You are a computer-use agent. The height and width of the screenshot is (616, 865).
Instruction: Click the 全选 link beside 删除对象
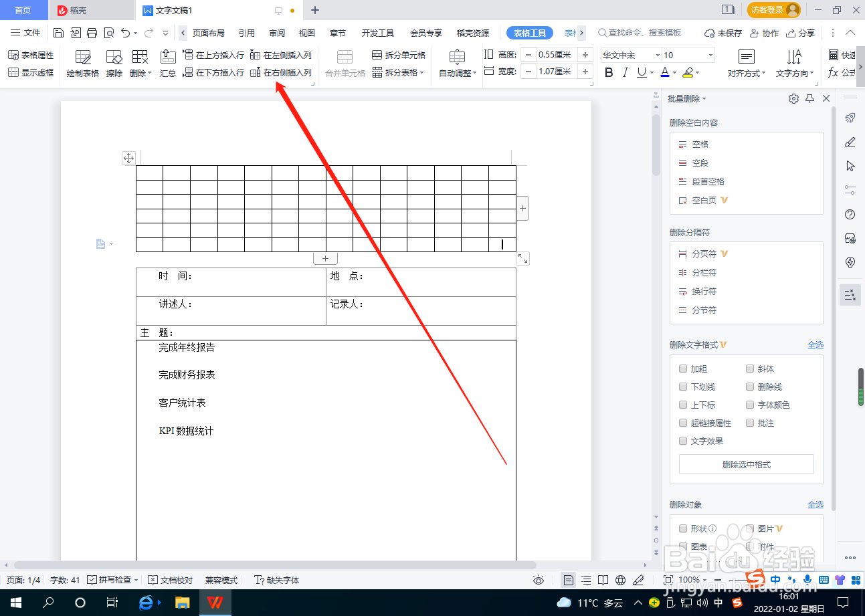click(816, 504)
